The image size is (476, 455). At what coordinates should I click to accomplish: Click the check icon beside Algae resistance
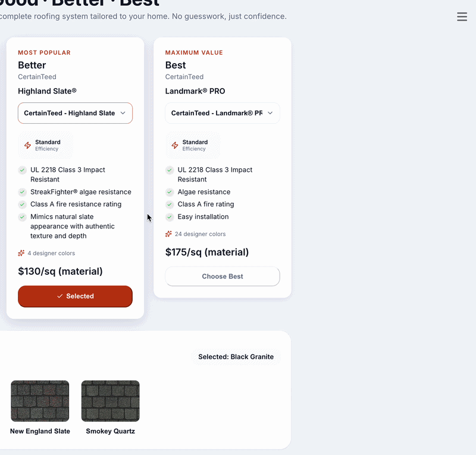pyautogui.click(x=170, y=192)
